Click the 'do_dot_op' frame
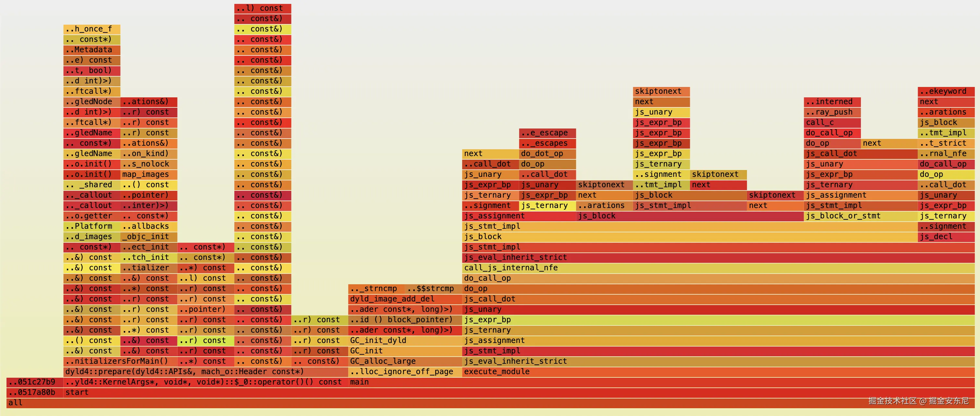980x416 pixels. [x=547, y=153]
